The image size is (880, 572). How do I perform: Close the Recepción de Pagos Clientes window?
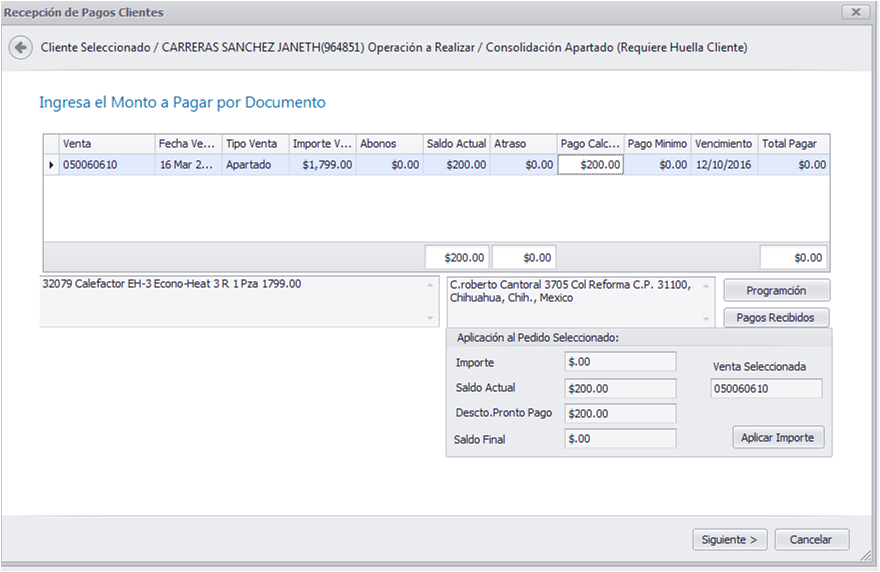click(x=855, y=12)
